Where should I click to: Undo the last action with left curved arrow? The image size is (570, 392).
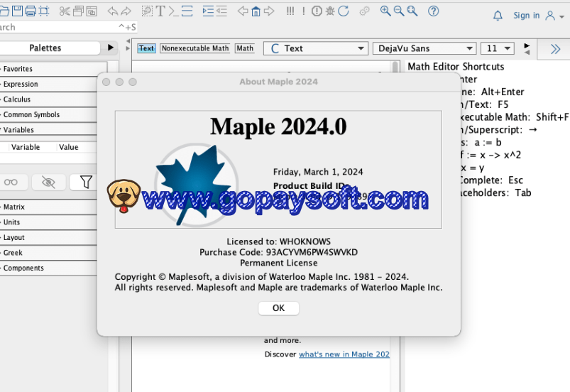pos(113,11)
